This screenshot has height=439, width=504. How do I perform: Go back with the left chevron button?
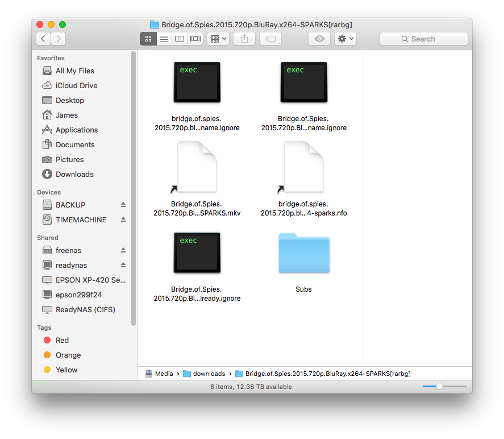43,39
